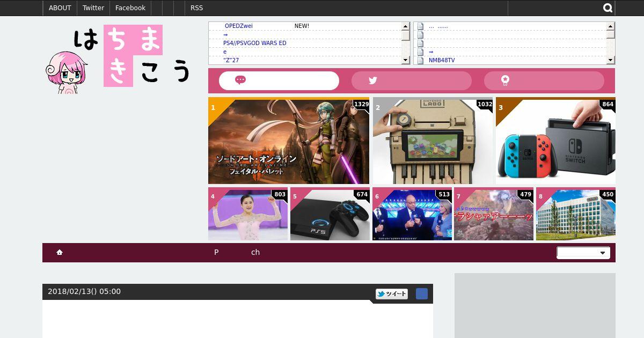Open rank 8 office building thumbnail
Screen dimensions: 644x338
pyautogui.click(x=576, y=214)
